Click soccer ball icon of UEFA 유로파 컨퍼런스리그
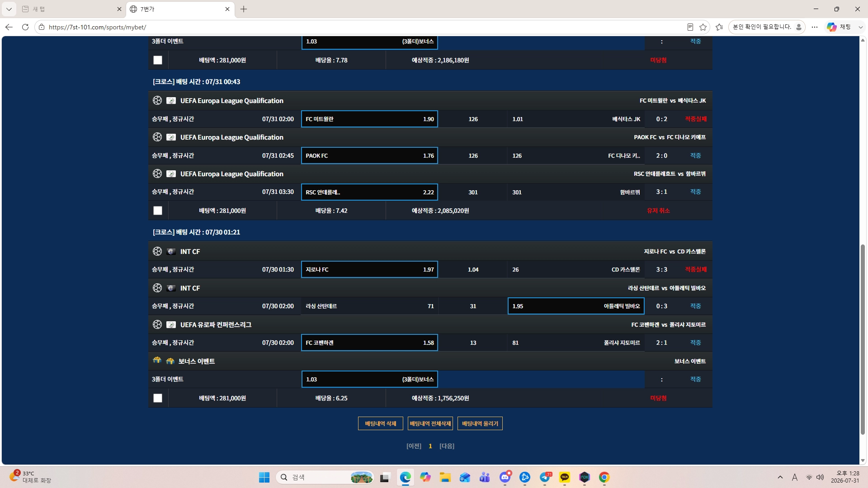 pyautogui.click(x=157, y=324)
